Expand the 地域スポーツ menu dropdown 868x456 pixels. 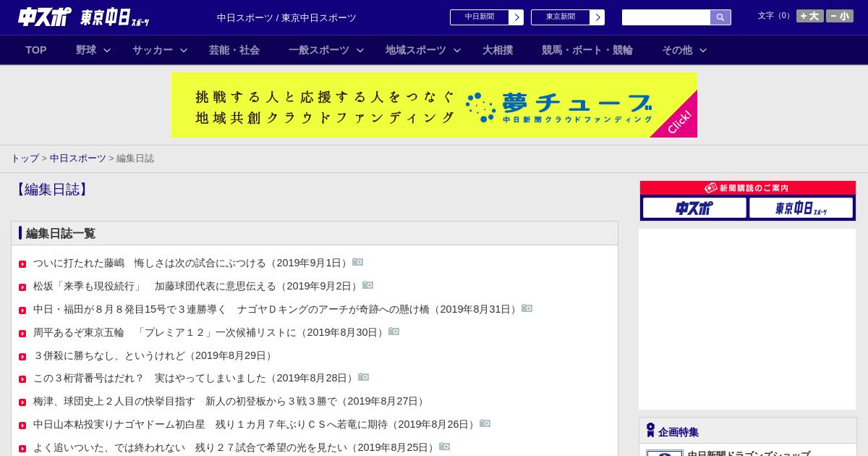tap(423, 50)
